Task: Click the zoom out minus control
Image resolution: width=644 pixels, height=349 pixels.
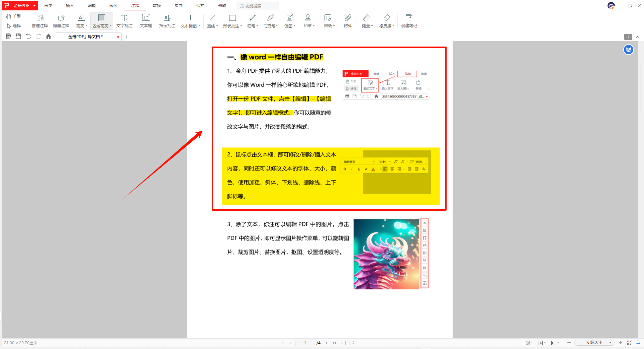Action: point(569,343)
